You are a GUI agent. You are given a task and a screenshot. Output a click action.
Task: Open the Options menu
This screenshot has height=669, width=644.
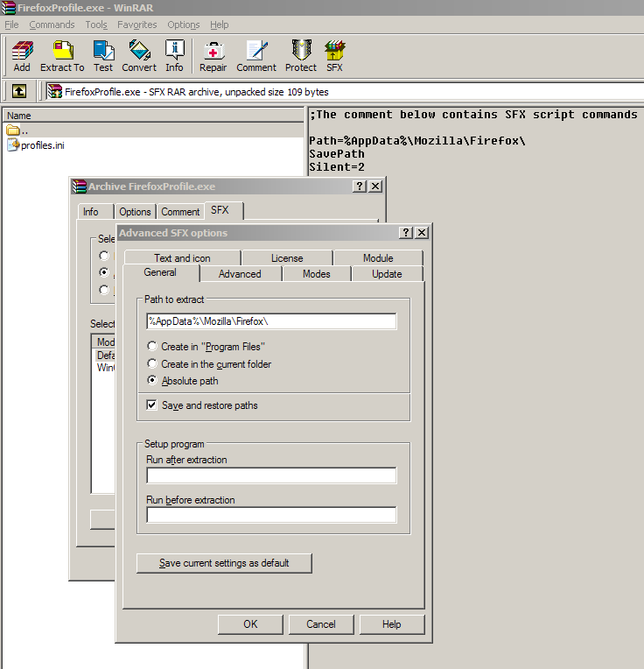pos(183,25)
